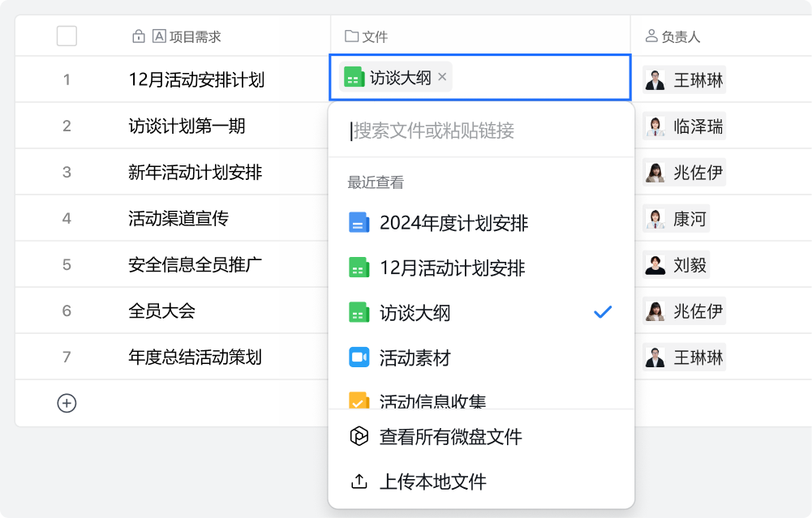The image size is (812, 518).
Task: Click the lock icon in 项目需求 header
Action: [138, 36]
